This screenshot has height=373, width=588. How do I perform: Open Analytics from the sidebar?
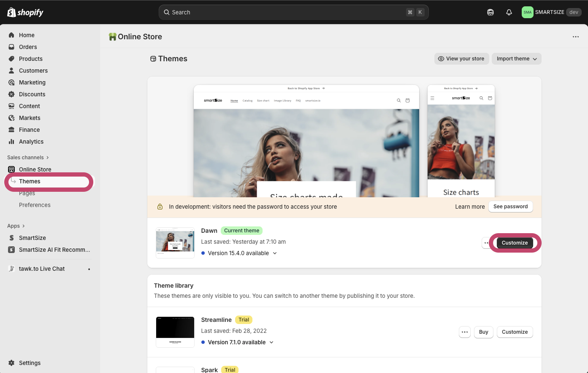coord(31,142)
